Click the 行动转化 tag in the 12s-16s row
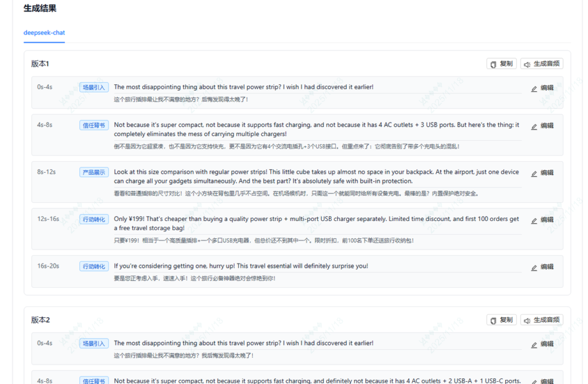588x384 pixels. [94, 219]
